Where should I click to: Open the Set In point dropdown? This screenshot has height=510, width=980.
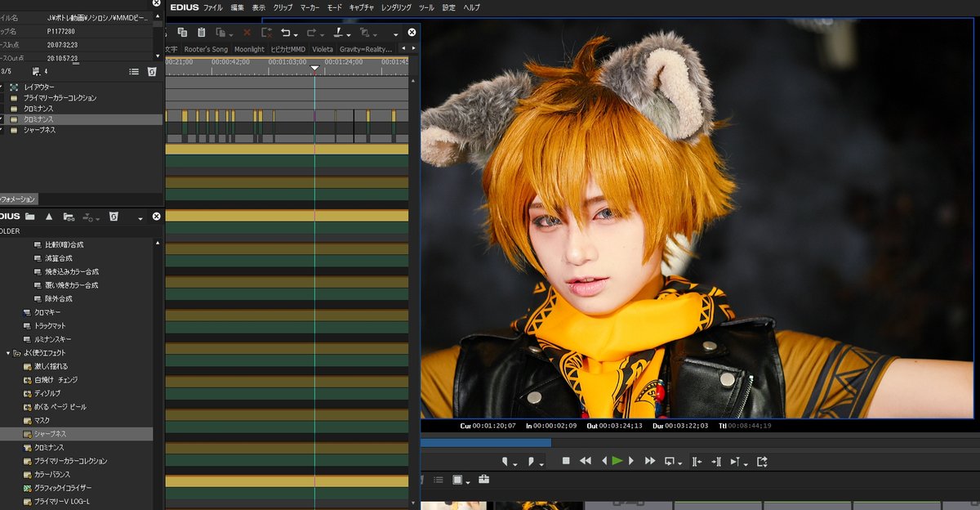click(x=515, y=464)
